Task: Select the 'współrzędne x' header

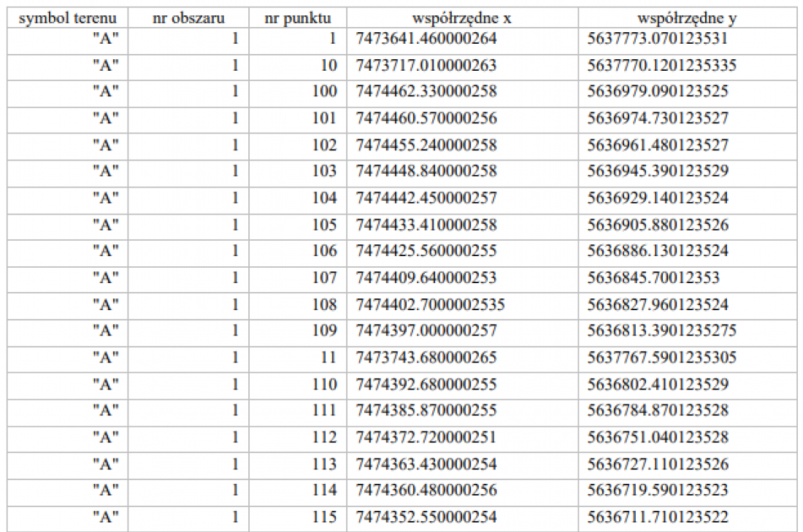Action: pos(462,18)
